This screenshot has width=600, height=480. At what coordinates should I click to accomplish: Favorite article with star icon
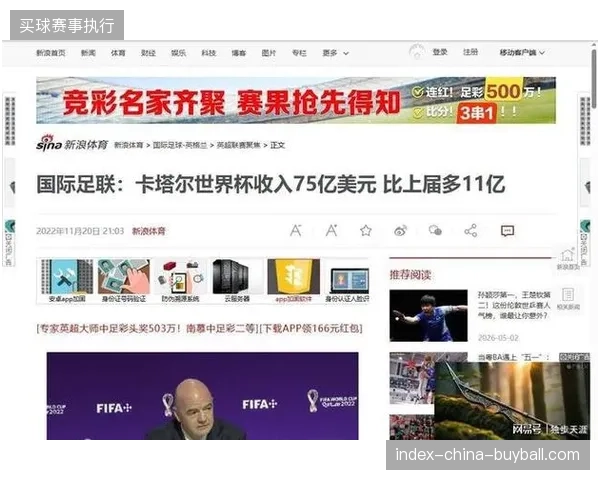click(x=366, y=231)
